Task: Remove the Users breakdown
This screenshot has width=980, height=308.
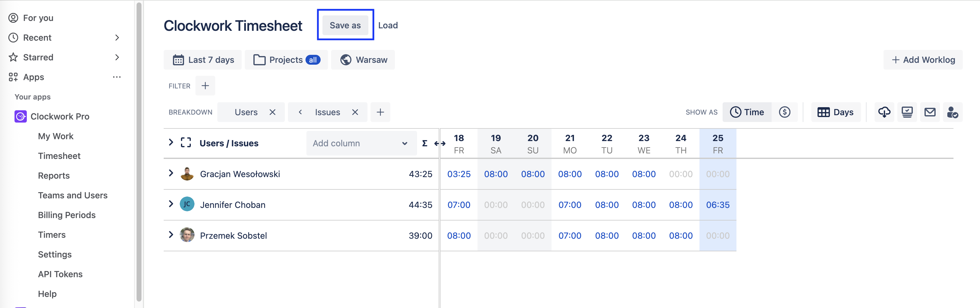Action: pos(273,112)
